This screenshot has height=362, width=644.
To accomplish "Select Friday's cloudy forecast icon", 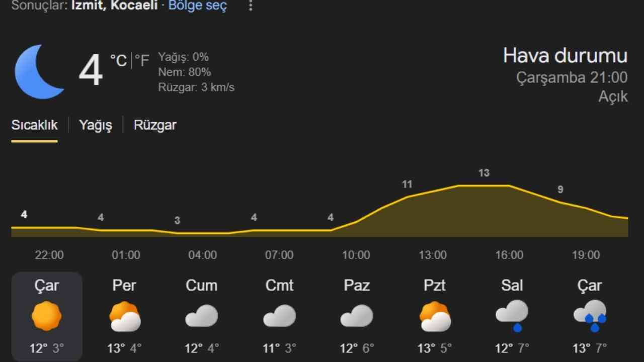I will click(x=202, y=316).
